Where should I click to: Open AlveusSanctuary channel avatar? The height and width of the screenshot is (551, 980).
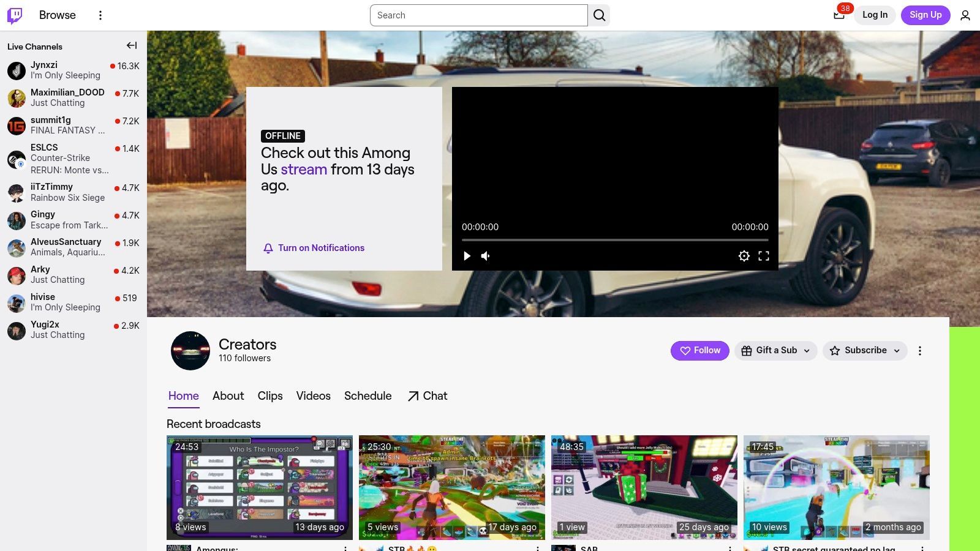coord(17,247)
